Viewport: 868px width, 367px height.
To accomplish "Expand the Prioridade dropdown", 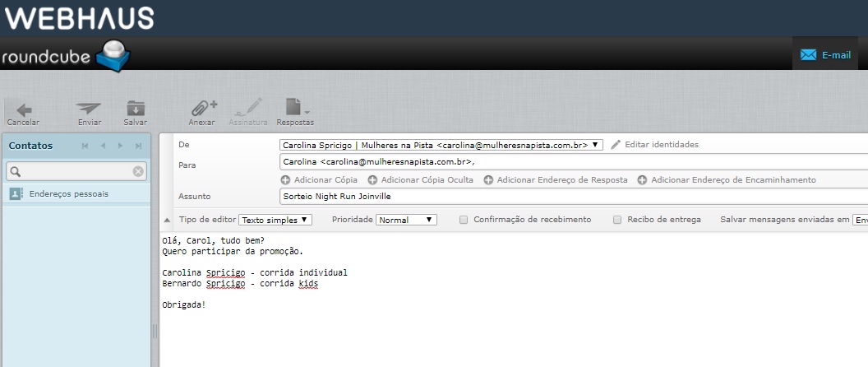I will (x=406, y=220).
